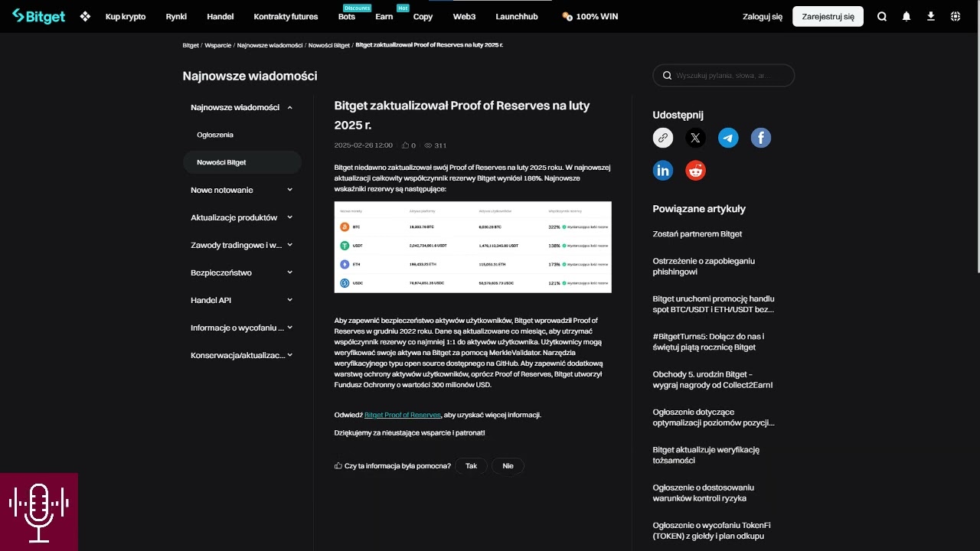Viewport: 980px width, 551px height.
Task: Open Launchhub menu item
Action: point(517,16)
